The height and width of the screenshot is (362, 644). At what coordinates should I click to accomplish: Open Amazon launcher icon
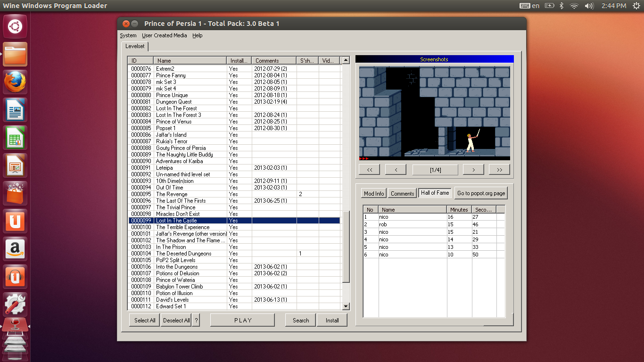(15, 248)
